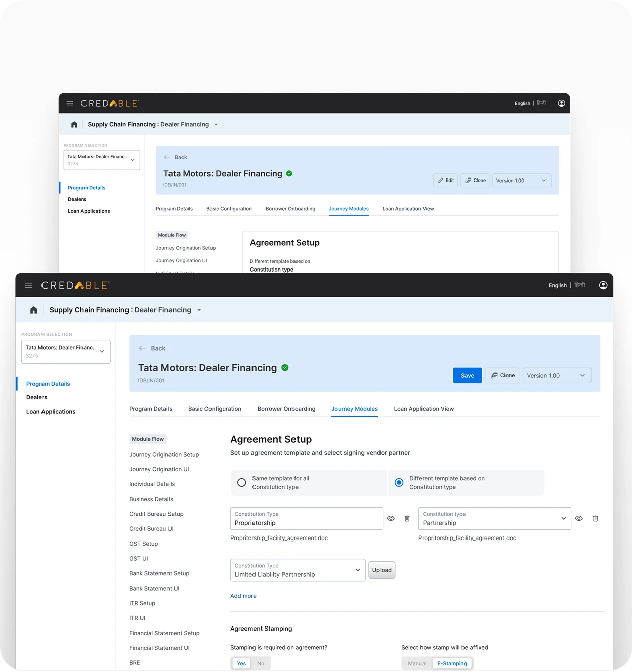Open Loan Application View tab, back window

click(408, 209)
